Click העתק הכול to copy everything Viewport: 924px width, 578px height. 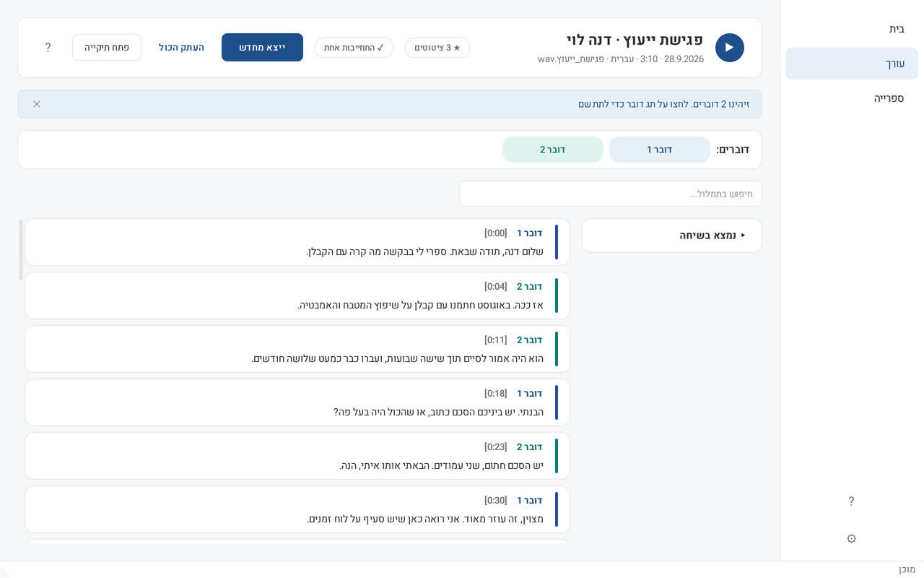(181, 48)
